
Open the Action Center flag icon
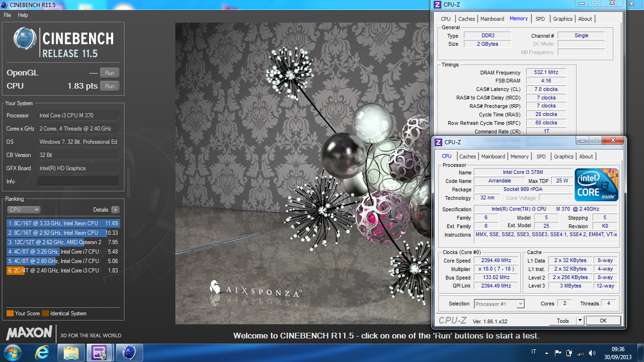pyautogui.click(x=558, y=353)
